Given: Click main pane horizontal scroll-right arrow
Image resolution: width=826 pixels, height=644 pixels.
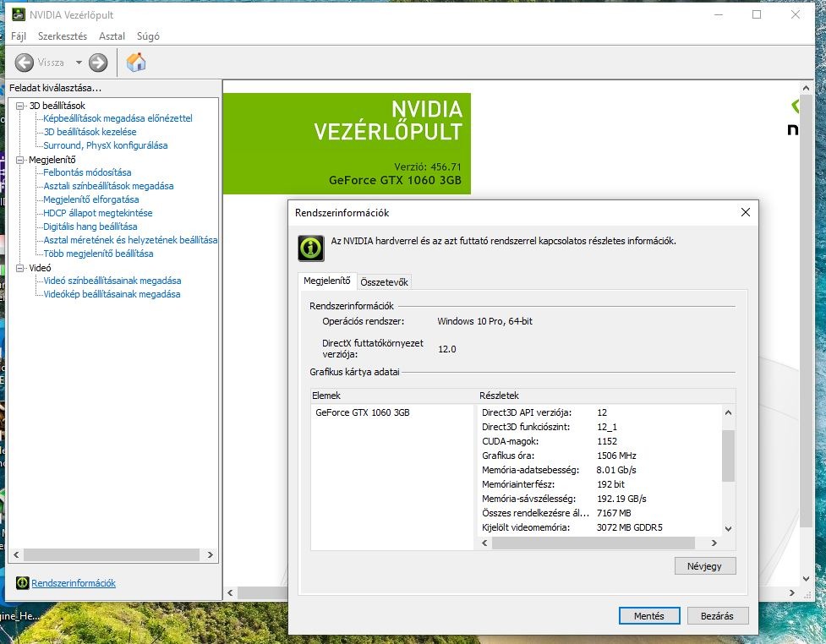Looking at the screenshot, I should point(791,593).
